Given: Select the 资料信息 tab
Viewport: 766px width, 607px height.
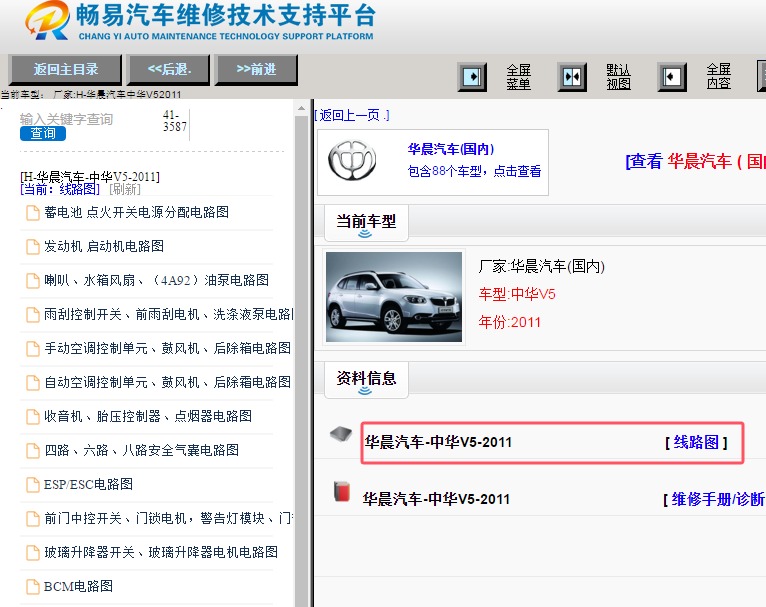Looking at the screenshot, I should click(366, 380).
